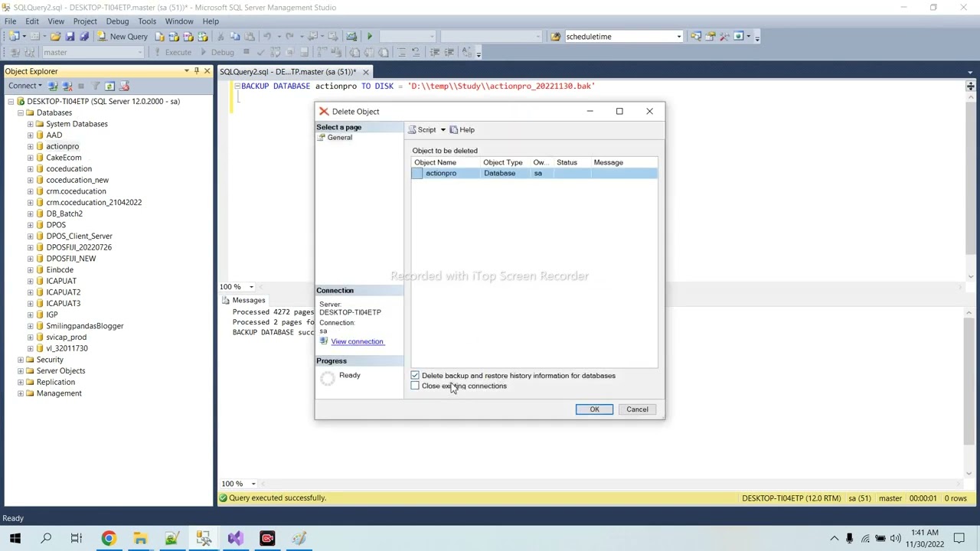Collapse the Databases tree node
Screen dimensions: 980x551
pyautogui.click(x=21, y=112)
